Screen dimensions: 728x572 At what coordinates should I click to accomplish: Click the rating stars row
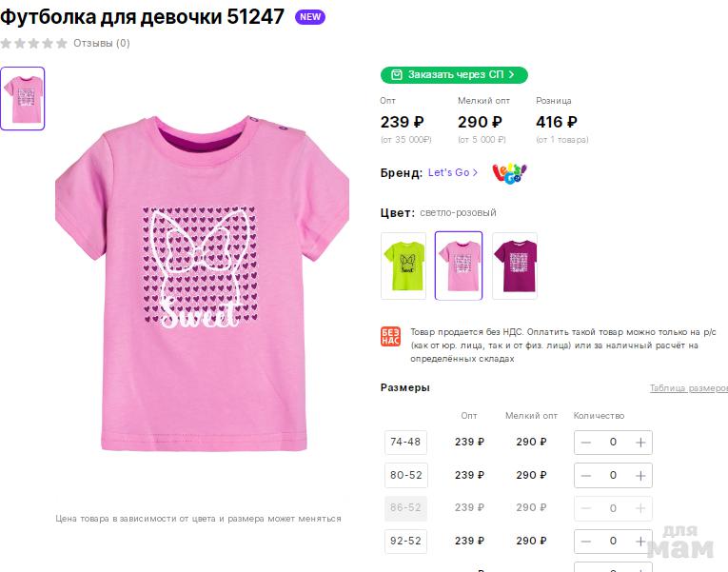34,43
